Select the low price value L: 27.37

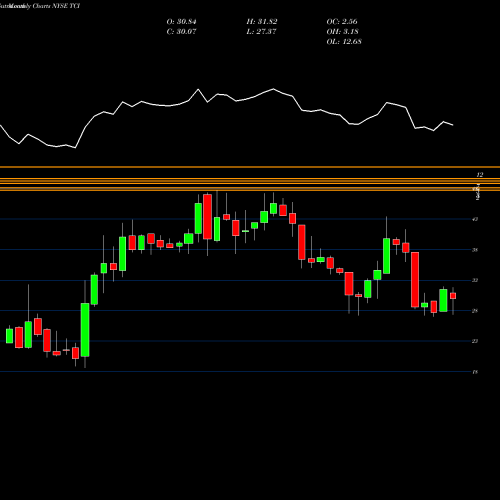262,32
